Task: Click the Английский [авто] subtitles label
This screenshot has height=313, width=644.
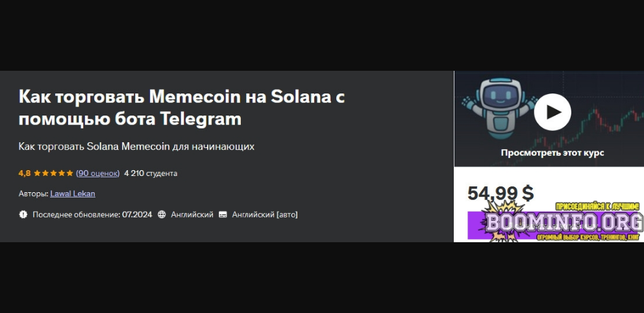Action: [x=265, y=214]
